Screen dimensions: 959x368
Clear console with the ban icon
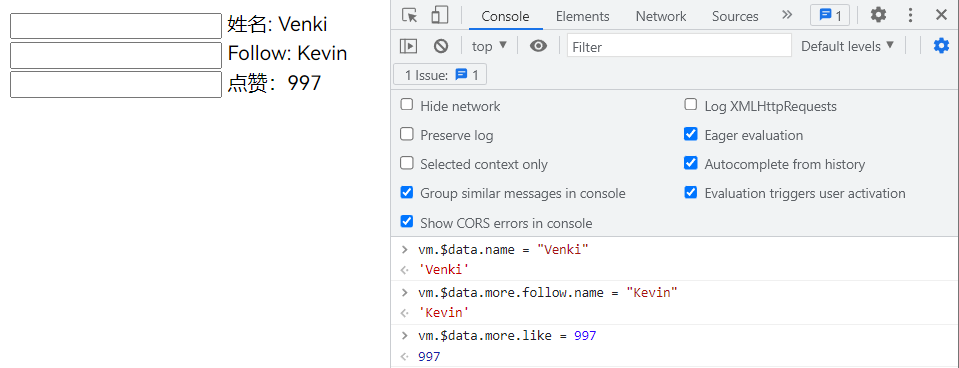tap(441, 46)
